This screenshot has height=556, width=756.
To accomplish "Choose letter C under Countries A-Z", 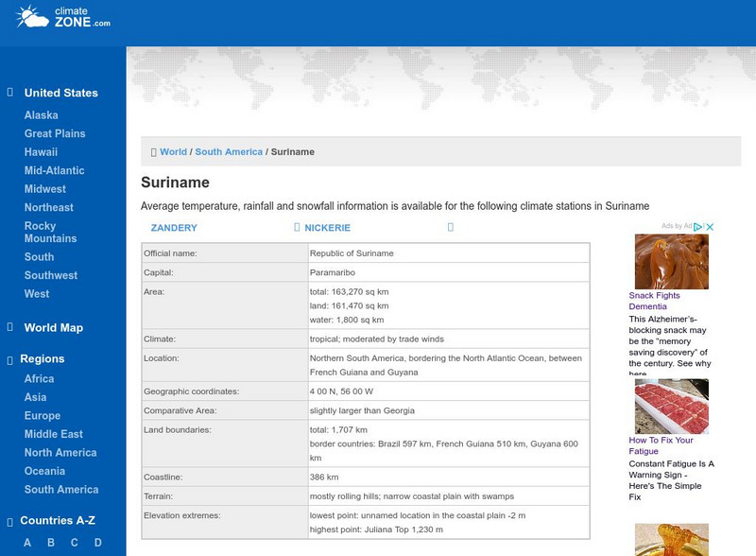I will click(x=75, y=543).
